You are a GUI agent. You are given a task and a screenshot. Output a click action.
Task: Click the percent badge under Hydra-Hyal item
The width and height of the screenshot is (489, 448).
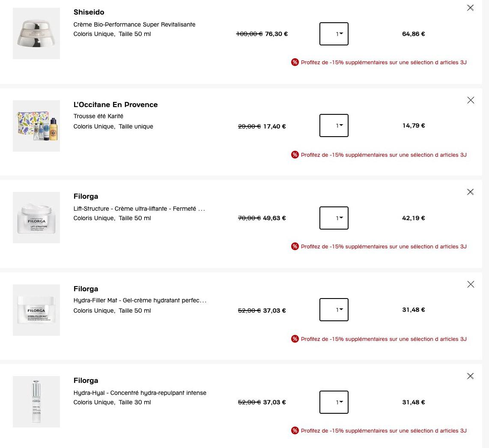coord(295,430)
